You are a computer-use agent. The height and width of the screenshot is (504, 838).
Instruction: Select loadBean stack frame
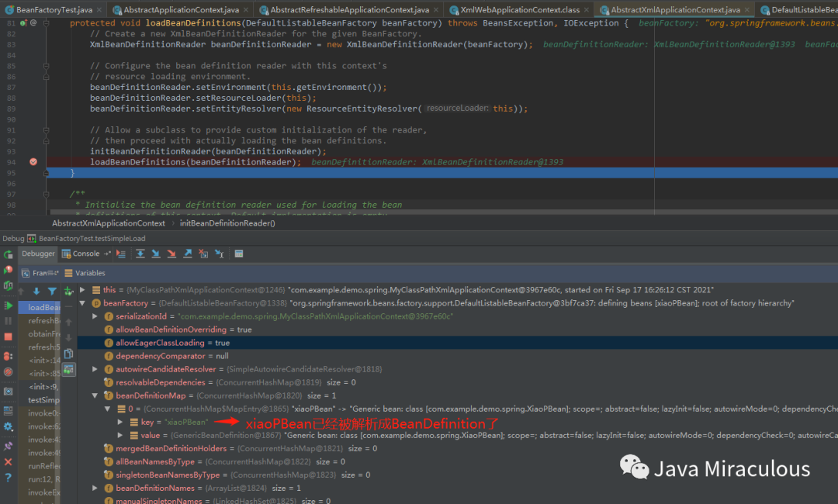tap(39, 307)
